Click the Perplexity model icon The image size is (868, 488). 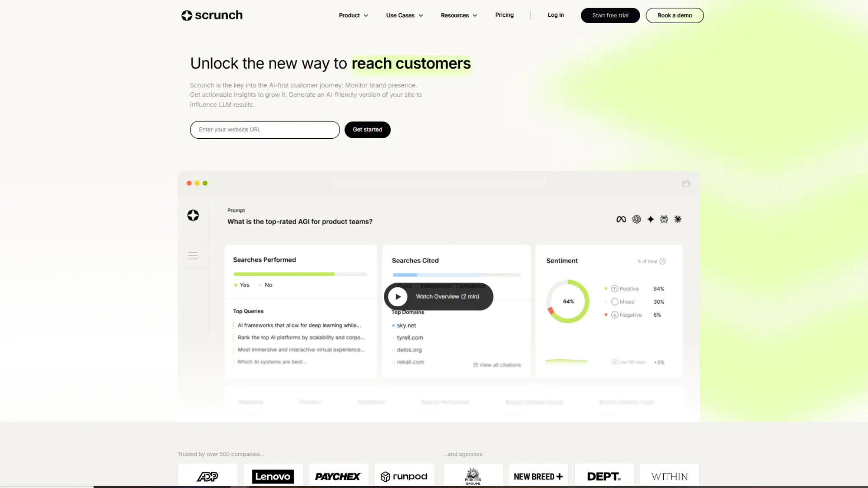point(664,219)
